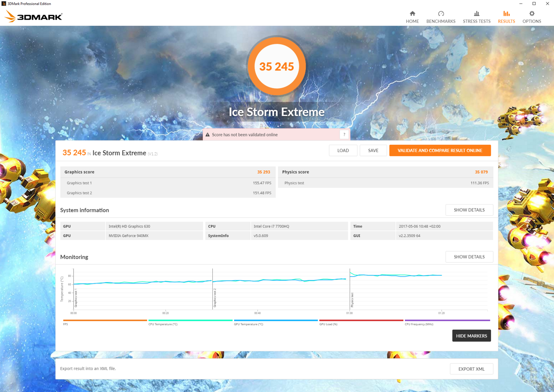Click the 3DMark logo

[33, 16]
